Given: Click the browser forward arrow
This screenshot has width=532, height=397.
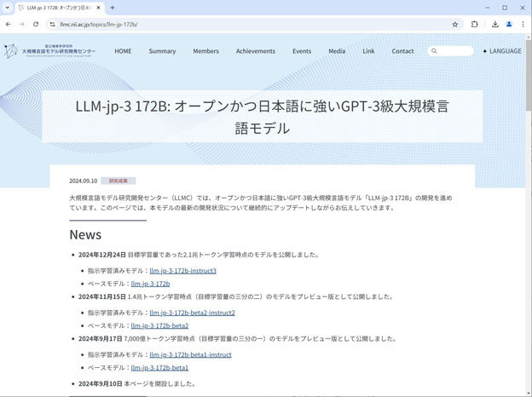Looking at the screenshot, I should pos(21,25).
